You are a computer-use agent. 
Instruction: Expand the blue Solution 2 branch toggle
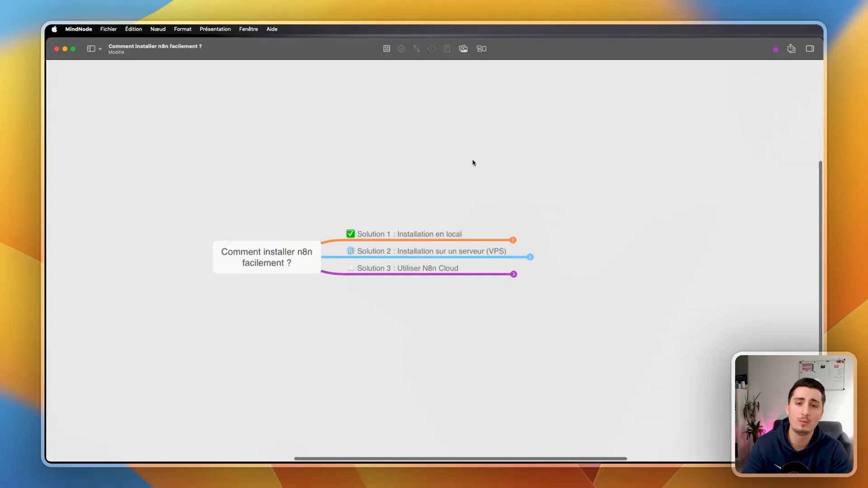click(x=530, y=257)
